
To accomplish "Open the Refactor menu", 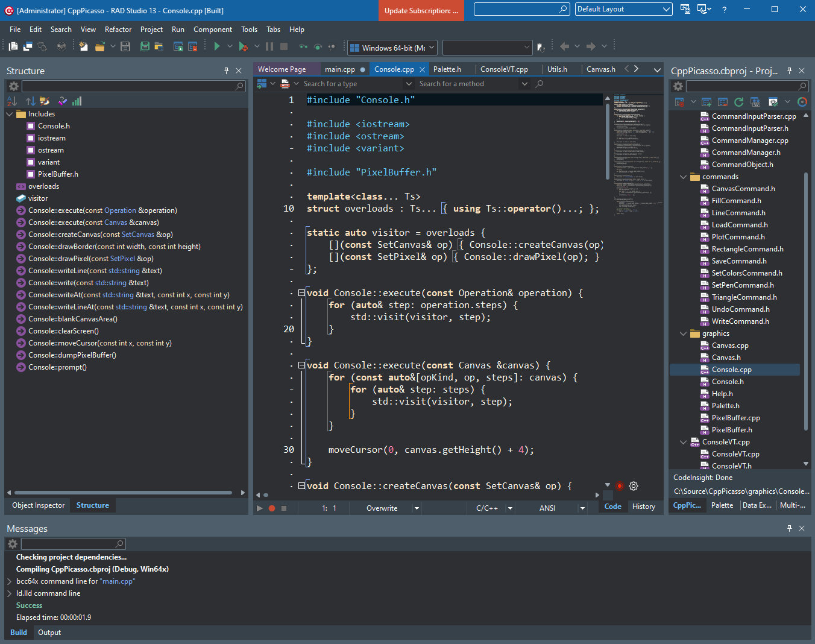I will [x=118, y=29].
